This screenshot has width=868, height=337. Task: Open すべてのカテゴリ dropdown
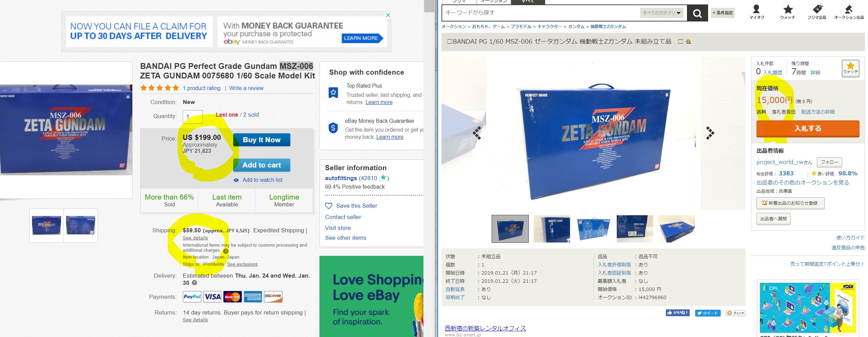662,13
